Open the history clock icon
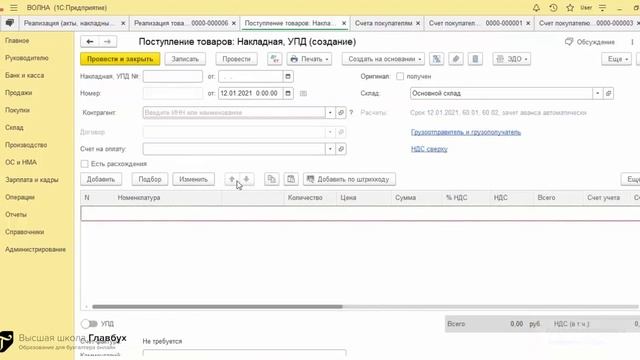Image resolution: width=640 pixels, height=360 pixels. coord(553,8)
